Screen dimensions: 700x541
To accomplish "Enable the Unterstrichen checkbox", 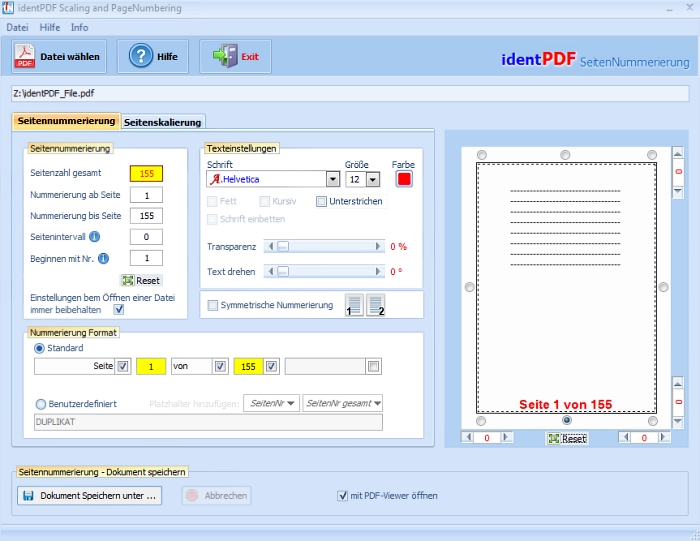I will (x=322, y=201).
